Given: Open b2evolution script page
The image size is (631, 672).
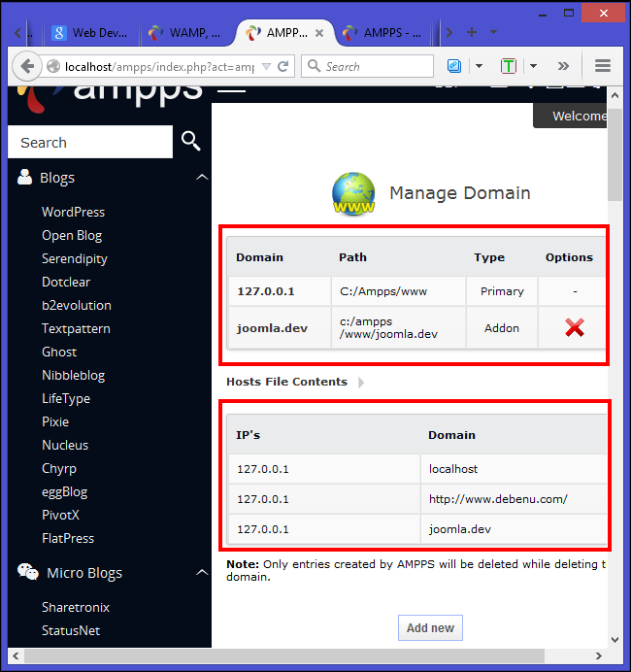Looking at the screenshot, I should pos(77,305).
